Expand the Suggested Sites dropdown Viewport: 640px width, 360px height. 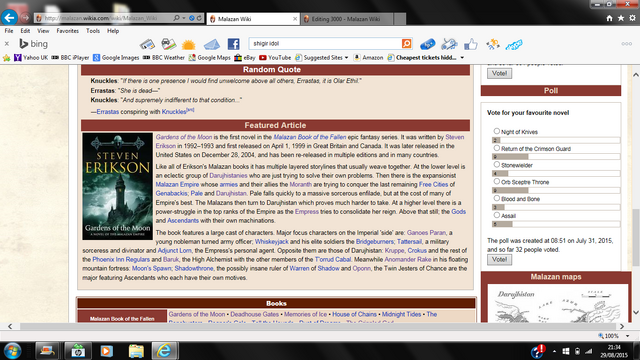tap(347, 58)
